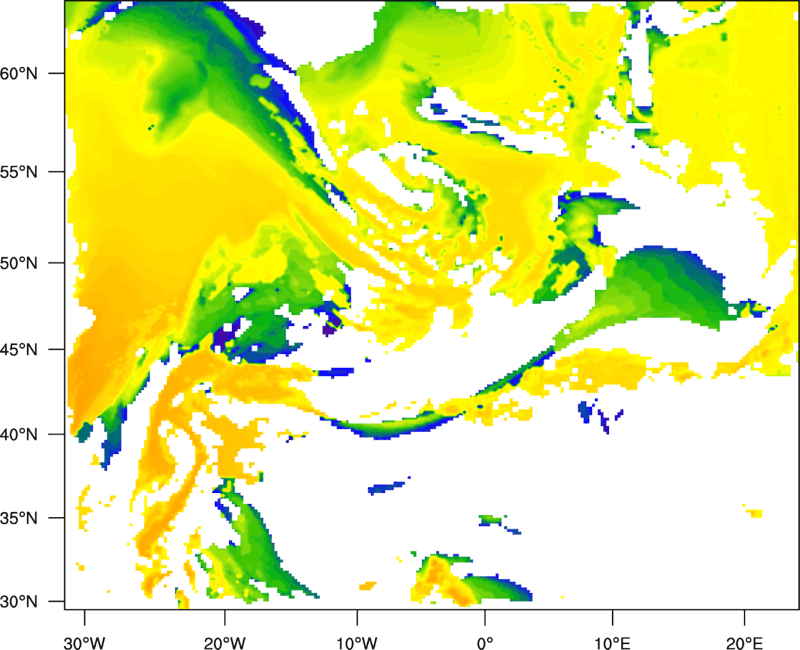Click the 10°E longitude label
Image resolution: width=800 pixels, height=650 pixels.
[612, 643]
